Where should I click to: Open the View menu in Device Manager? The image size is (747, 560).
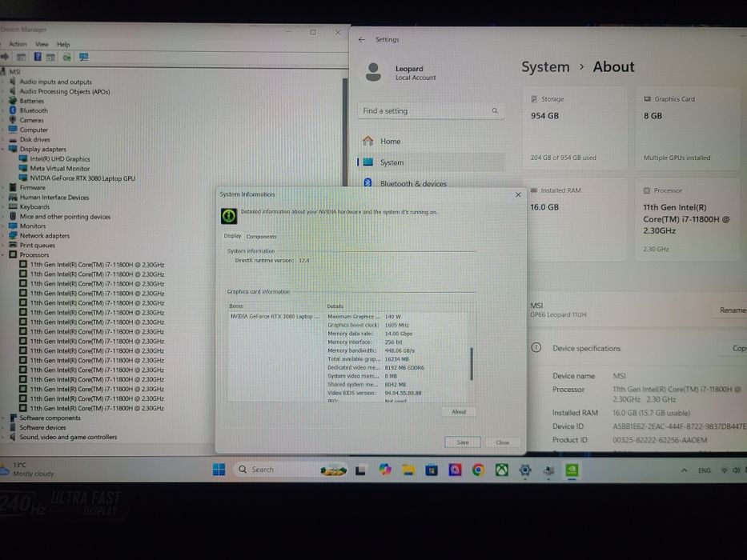pos(42,44)
